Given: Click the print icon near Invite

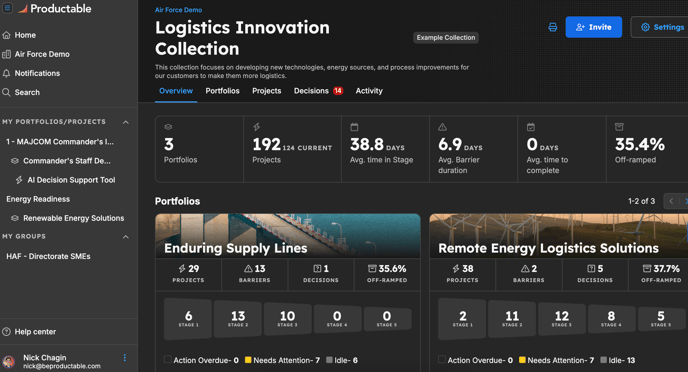Looking at the screenshot, I should click(552, 27).
